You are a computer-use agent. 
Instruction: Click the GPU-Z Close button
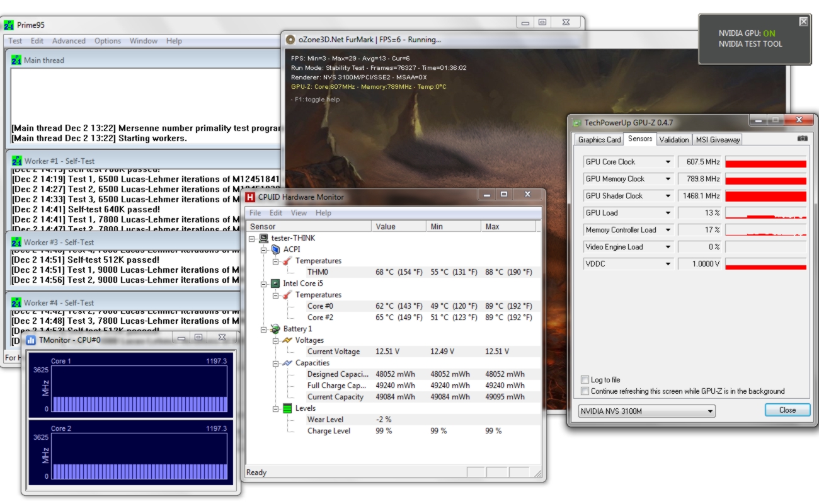coord(787,410)
